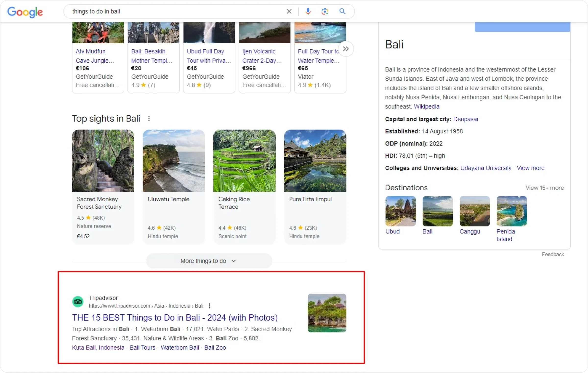Click Canggu destination label

470,231
